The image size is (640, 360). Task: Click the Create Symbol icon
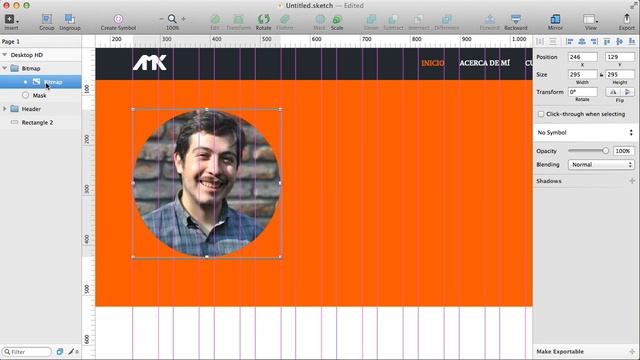[118, 19]
